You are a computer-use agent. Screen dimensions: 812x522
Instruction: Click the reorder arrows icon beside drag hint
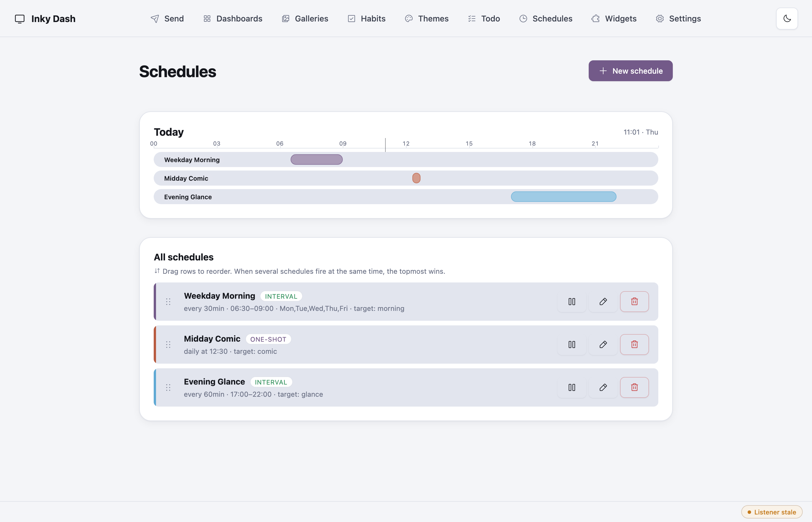coord(157,271)
